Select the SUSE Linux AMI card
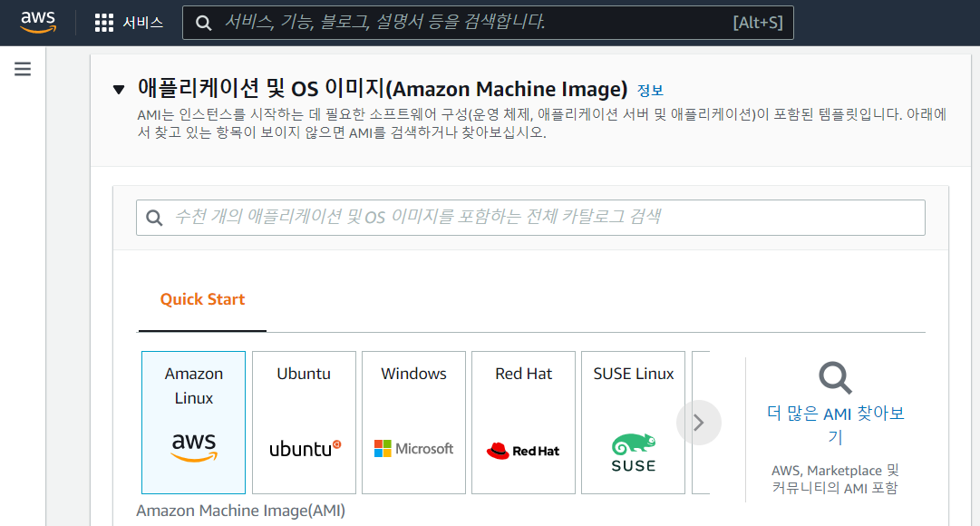 pyautogui.click(x=633, y=423)
